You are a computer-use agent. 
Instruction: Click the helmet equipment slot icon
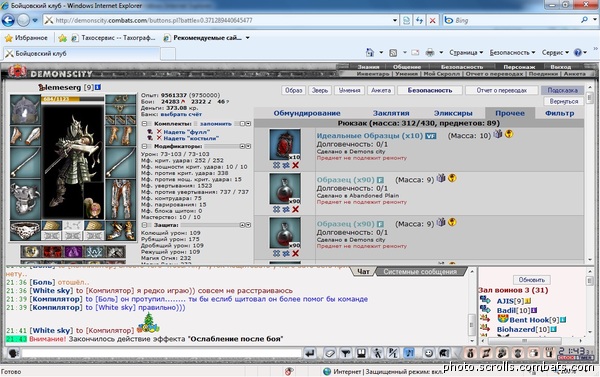coord(25,109)
